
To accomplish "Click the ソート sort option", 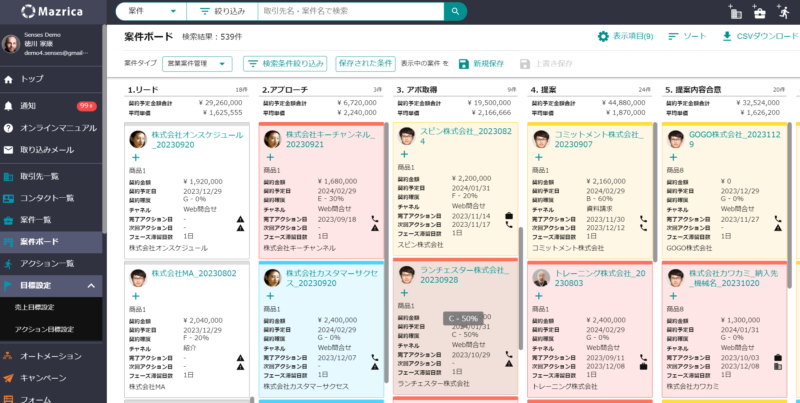I will tap(685, 37).
